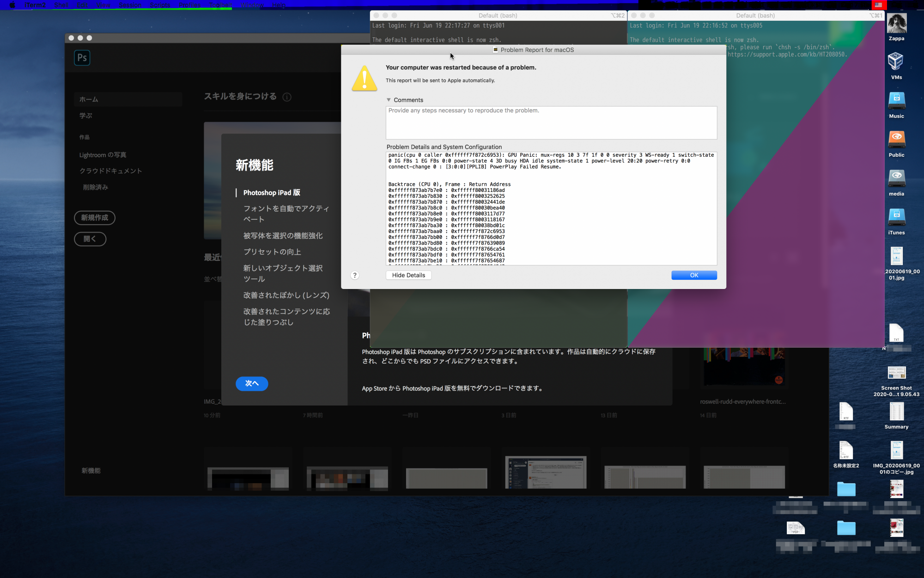Click the help question mark button
Image resolution: width=924 pixels, height=578 pixels.
coord(355,275)
